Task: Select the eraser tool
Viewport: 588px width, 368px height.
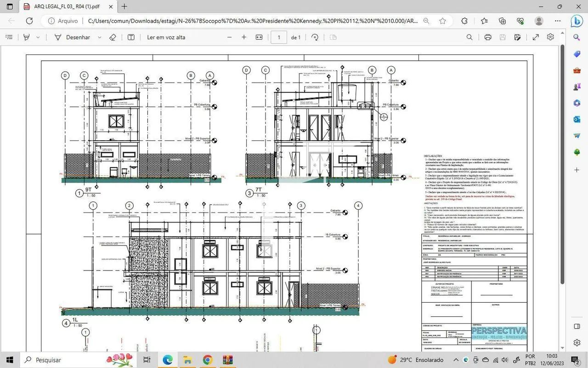Action: pyautogui.click(x=113, y=37)
